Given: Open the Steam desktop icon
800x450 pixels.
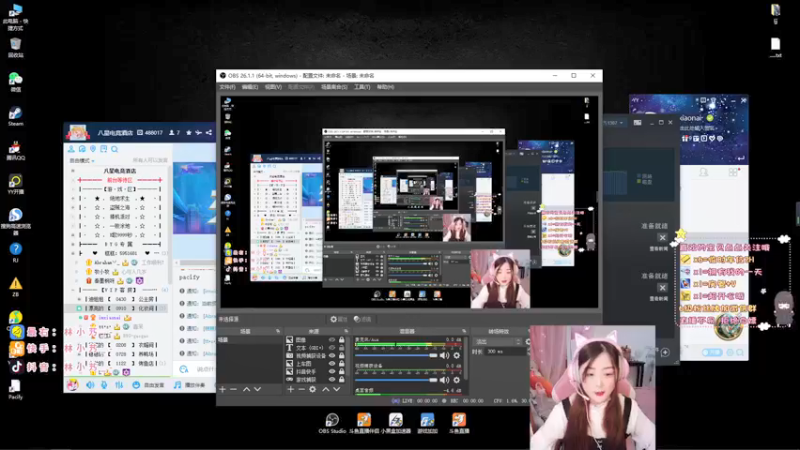Looking at the screenshot, I should point(15,115).
